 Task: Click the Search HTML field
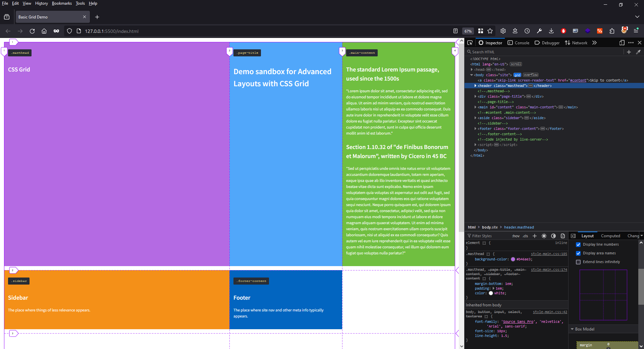coord(545,52)
